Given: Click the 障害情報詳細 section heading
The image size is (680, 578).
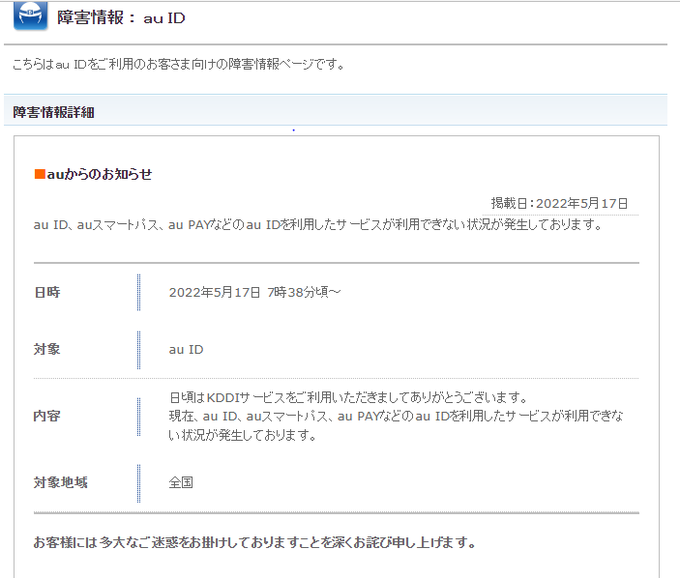Looking at the screenshot, I should tap(54, 112).
